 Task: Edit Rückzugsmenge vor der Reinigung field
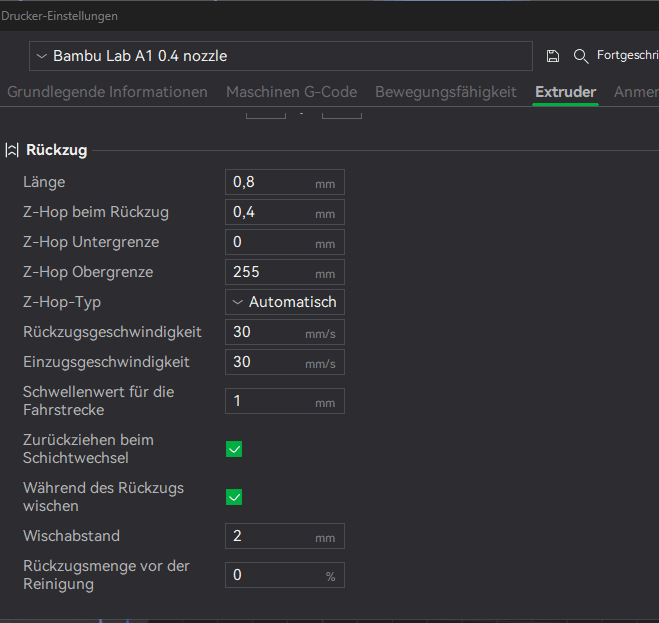click(x=272, y=575)
